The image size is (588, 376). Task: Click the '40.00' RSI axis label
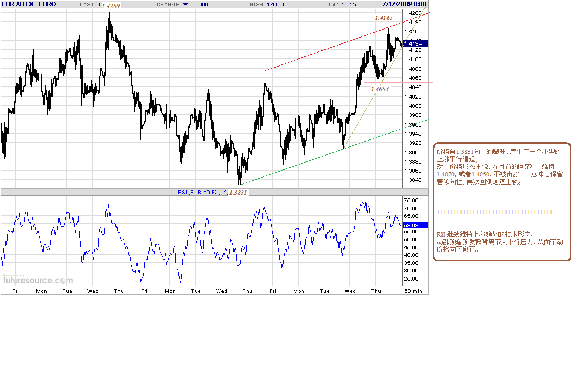pyautogui.click(x=411, y=255)
